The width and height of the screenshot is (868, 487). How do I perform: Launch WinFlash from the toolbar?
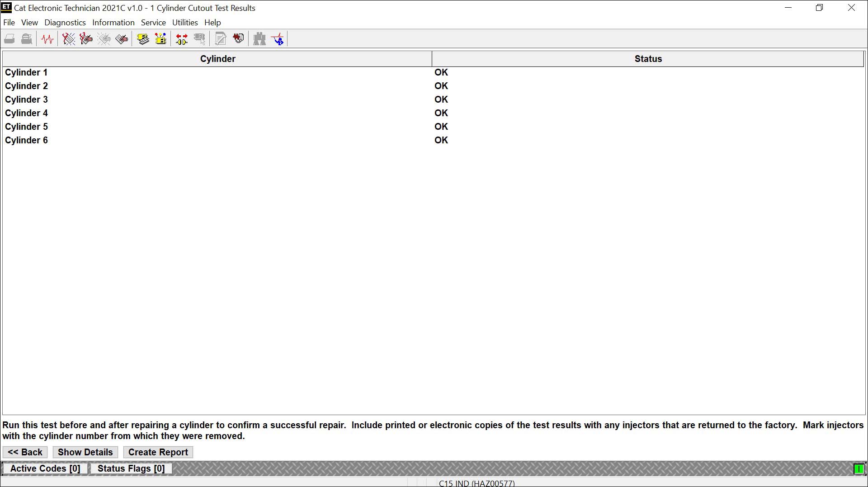tap(238, 38)
